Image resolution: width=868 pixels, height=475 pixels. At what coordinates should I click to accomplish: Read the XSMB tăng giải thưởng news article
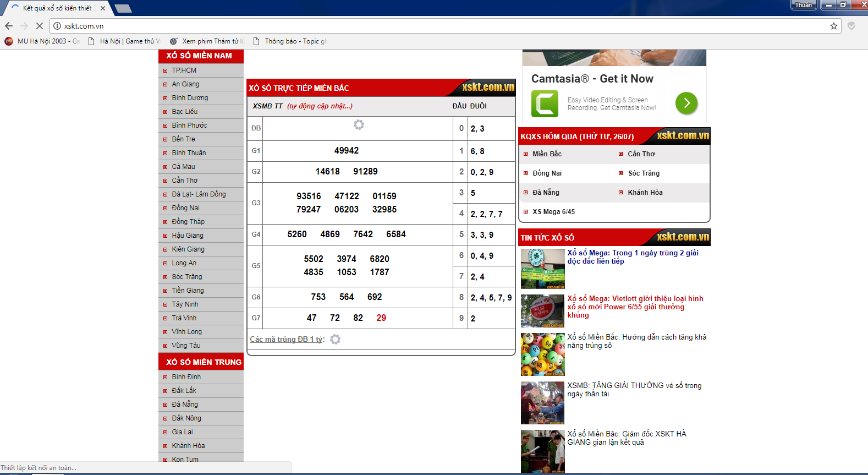[x=634, y=390]
